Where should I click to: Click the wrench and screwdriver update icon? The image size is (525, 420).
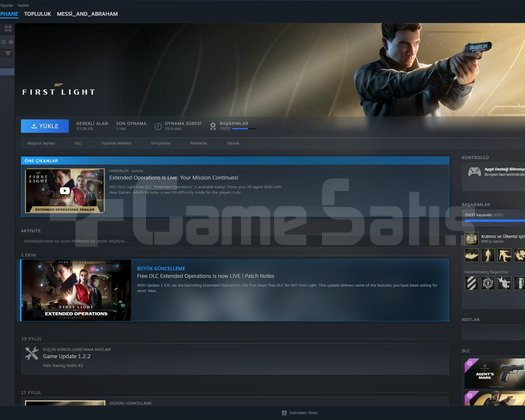(32, 354)
